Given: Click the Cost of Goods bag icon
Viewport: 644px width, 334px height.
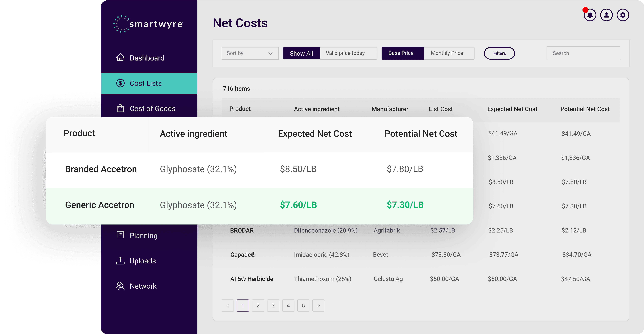Looking at the screenshot, I should 120,109.
